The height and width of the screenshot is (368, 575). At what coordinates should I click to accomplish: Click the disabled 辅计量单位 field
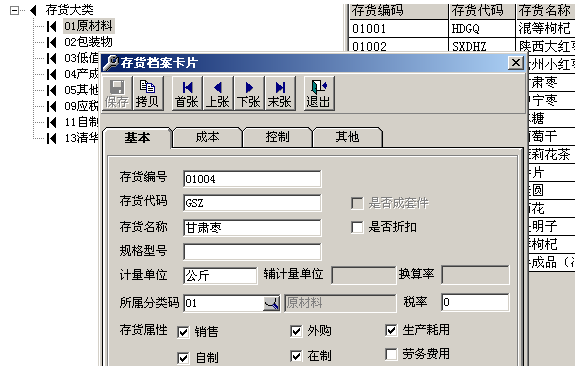click(x=363, y=275)
